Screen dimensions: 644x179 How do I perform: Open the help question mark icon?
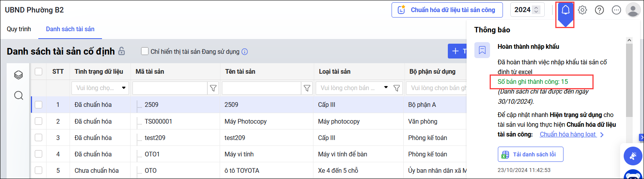click(599, 10)
